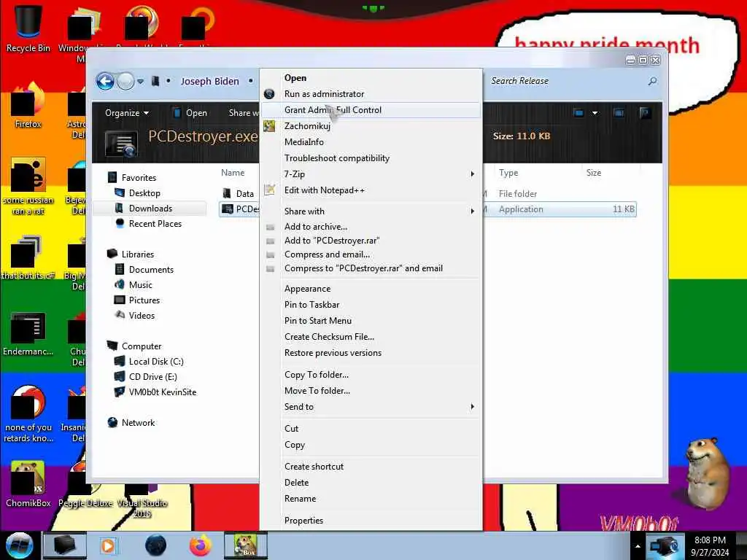Viewport: 747px width, 560px height.
Task: Select Desktop under Favorites
Action: click(144, 192)
